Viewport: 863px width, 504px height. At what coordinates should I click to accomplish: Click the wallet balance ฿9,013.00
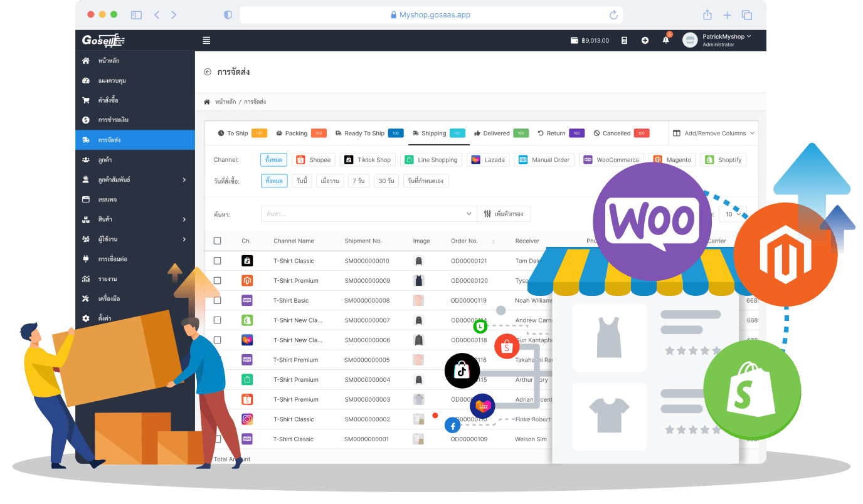pos(590,40)
